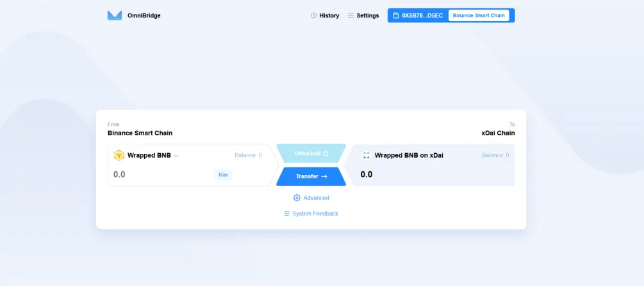Click the Transfer button

[311, 176]
